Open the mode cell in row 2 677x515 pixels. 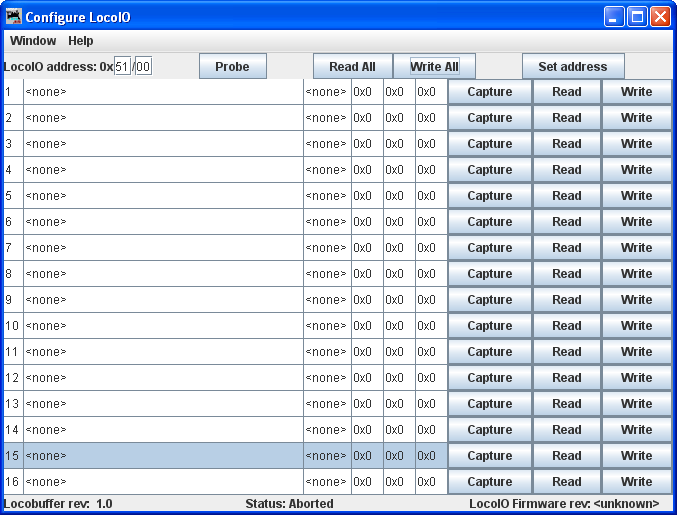163,118
